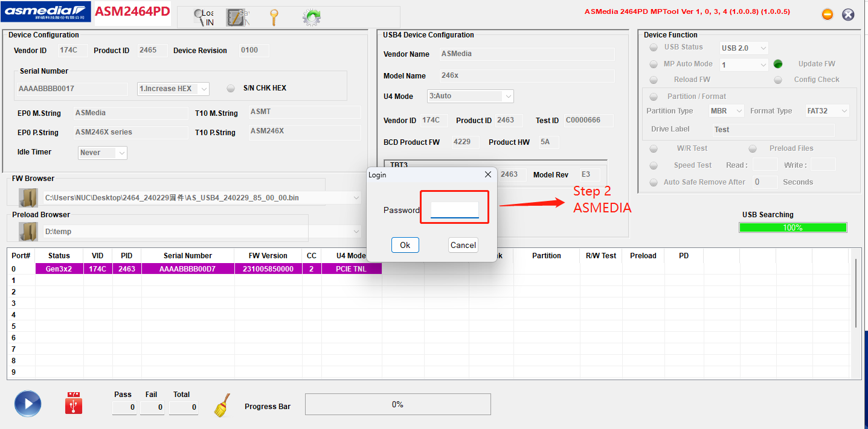Image resolution: width=868 pixels, height=429 pixels.
Task: Enable the Speed Test option
Action: tap(654, 165)
